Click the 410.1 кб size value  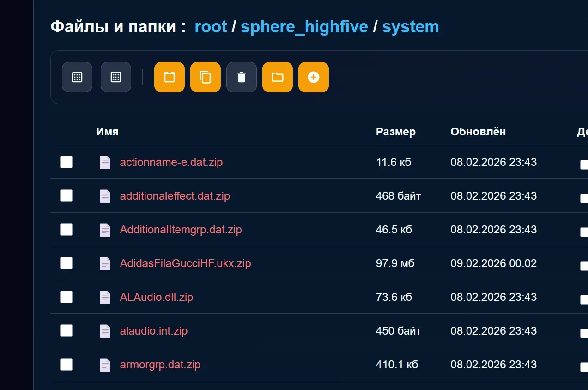[x=397, y=365]
